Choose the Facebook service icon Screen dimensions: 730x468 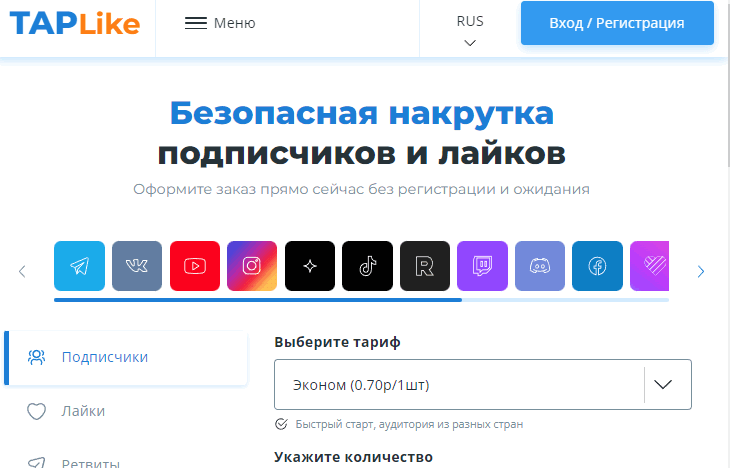[597, 266]
